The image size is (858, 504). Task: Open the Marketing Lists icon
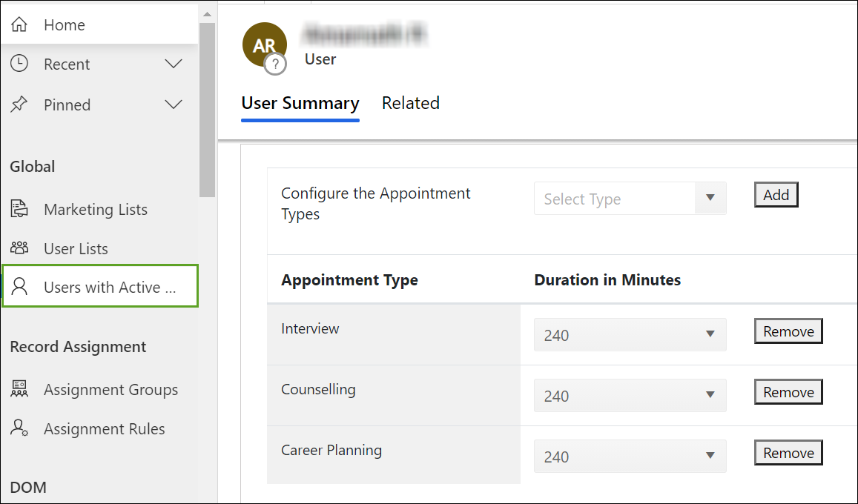(19, 209)
